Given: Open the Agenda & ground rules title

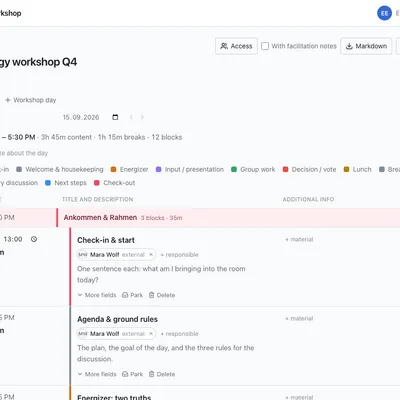Looking at the screenshot, I should tap(117, 319).
